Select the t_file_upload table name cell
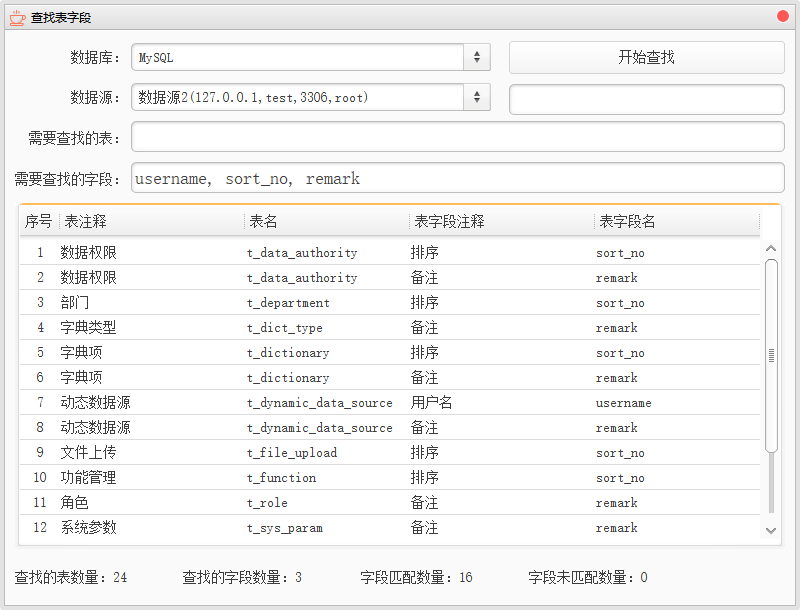 point(292,452)
